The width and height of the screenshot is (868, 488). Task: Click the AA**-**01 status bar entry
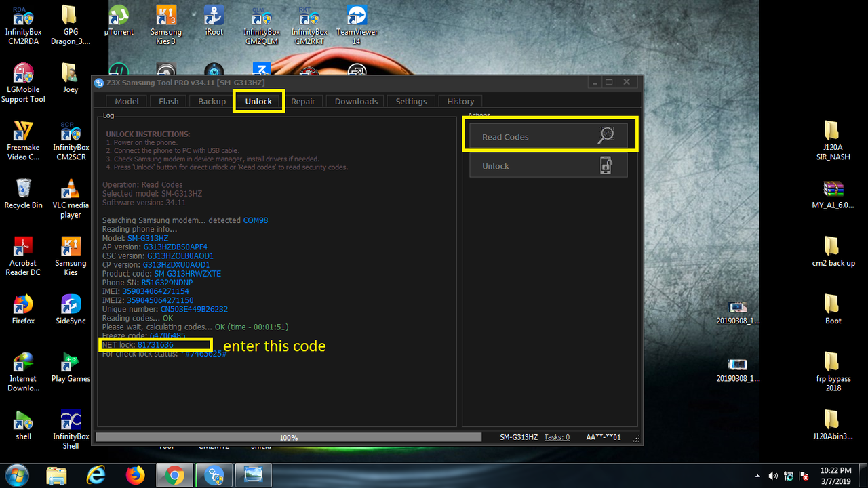pos(604,437)
